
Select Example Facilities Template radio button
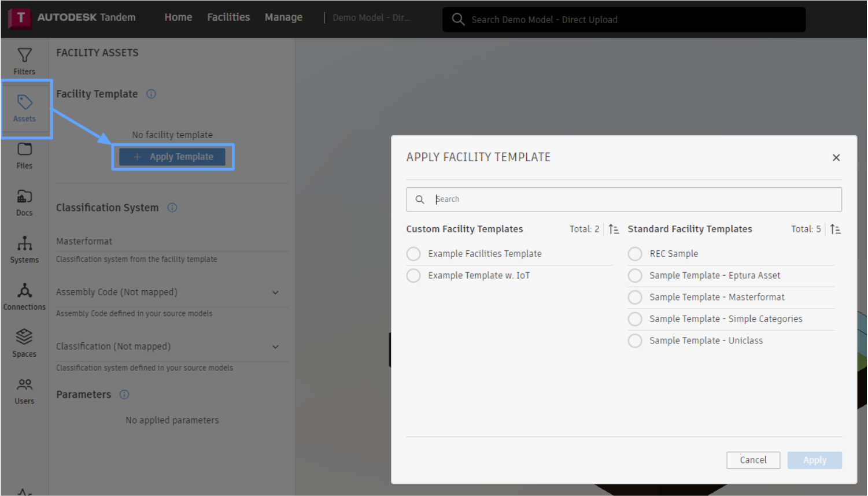coord(413,254)
